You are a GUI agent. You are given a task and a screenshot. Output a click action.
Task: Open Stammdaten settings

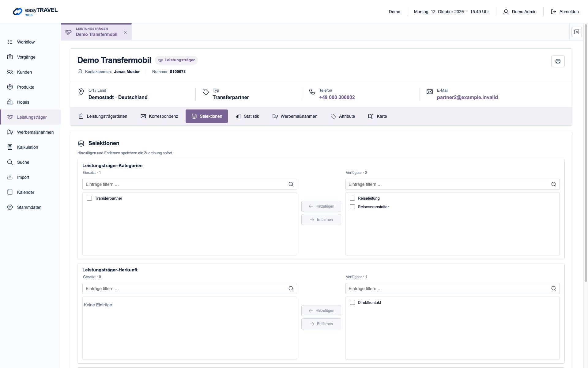pos(31,207)
